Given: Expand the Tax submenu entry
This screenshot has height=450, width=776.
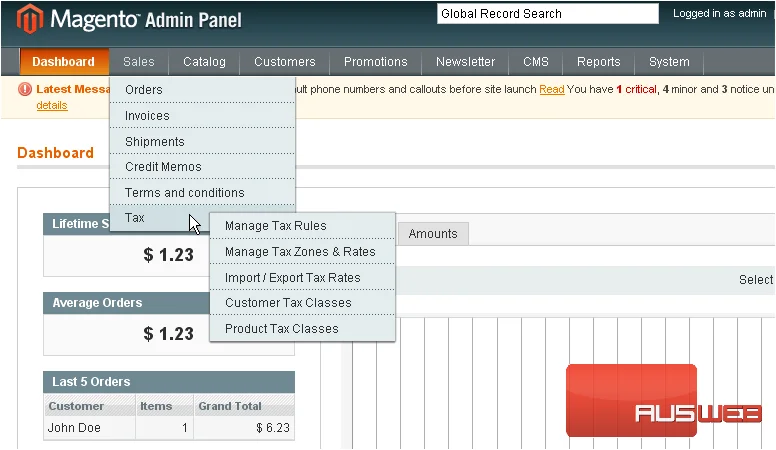Looking at the screenshot, I should 159,218.
